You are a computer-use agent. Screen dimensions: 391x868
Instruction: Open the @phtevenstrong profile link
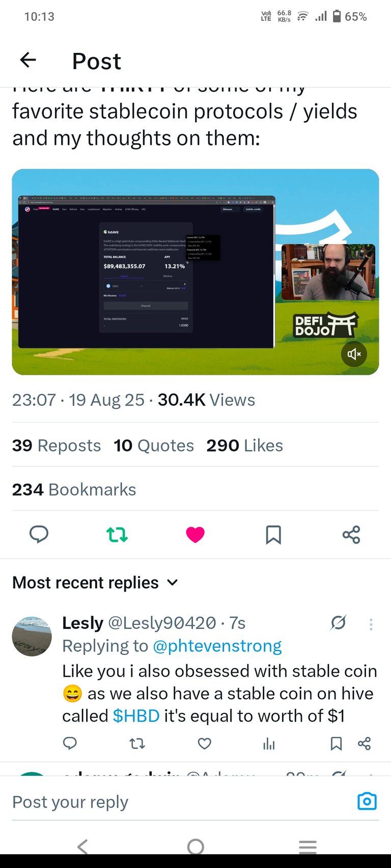click(217, 646)
